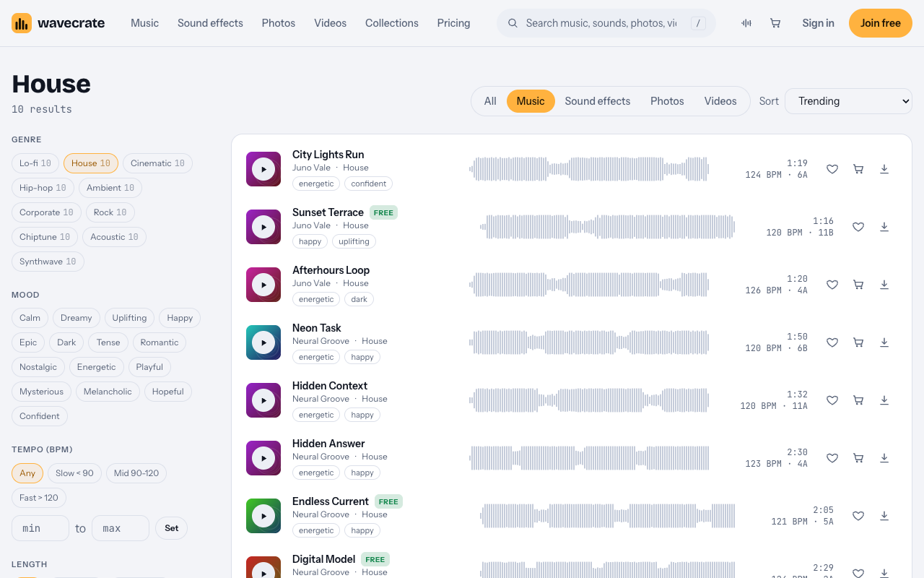Viewport: 924px width, 578px height.
Task: Favorite Endless Current with heart icon
Action: tap(858, 516)
